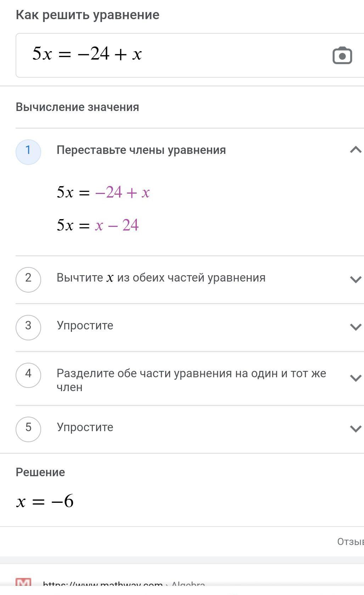Viewport: 364px width, 595px height.
Task: Select 'Разделите обе части уравнения' step title
Action: point(191,380)
